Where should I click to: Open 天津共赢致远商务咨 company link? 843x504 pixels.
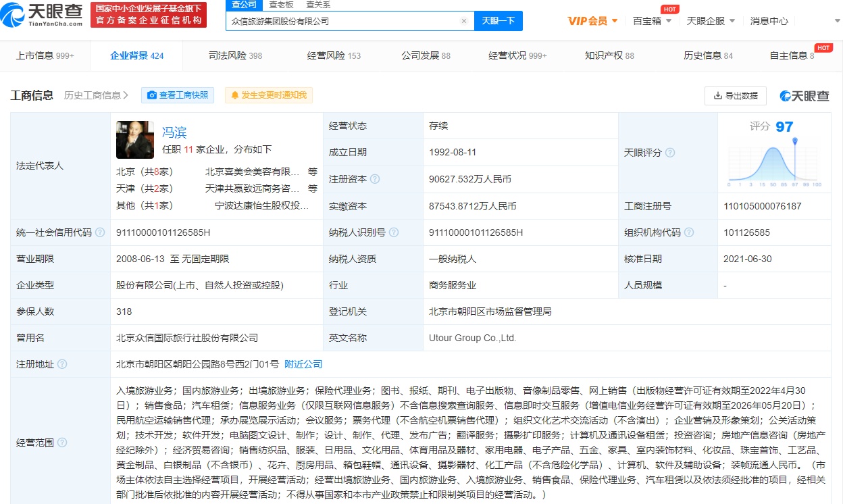252,188
